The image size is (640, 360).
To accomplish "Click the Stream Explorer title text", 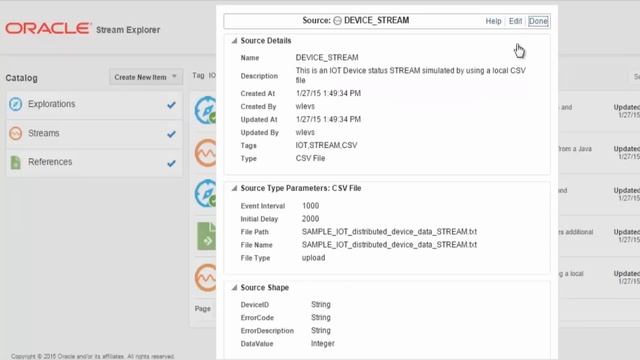I will [x=128, y=30].
